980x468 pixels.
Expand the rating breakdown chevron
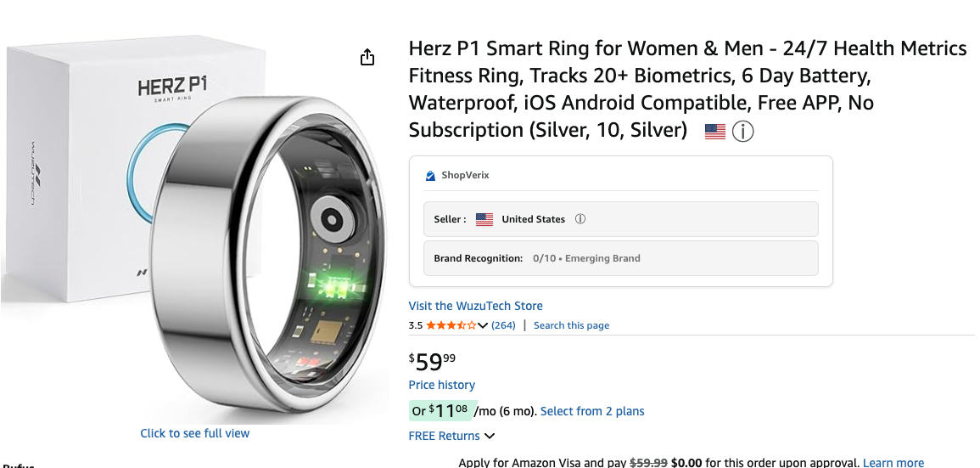[483, 325]
